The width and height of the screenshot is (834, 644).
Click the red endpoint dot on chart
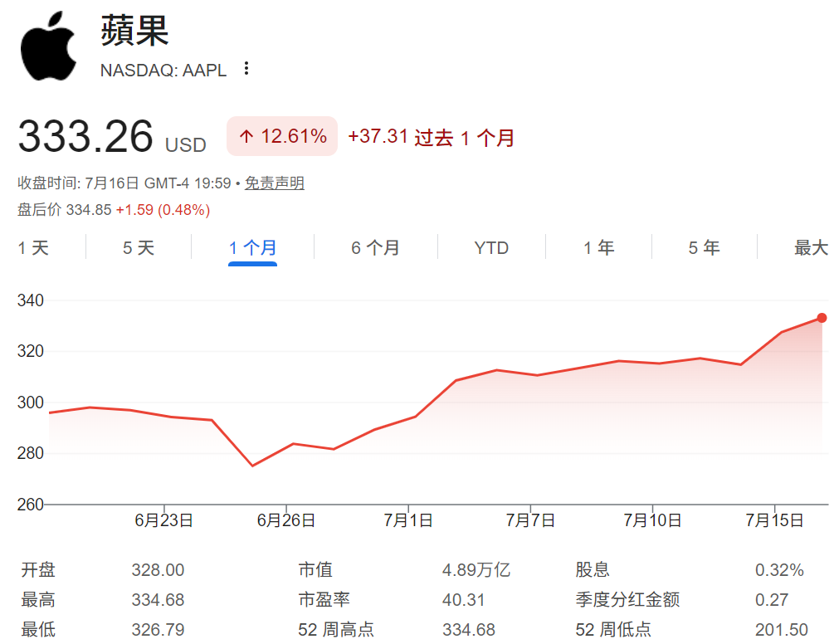822,318
